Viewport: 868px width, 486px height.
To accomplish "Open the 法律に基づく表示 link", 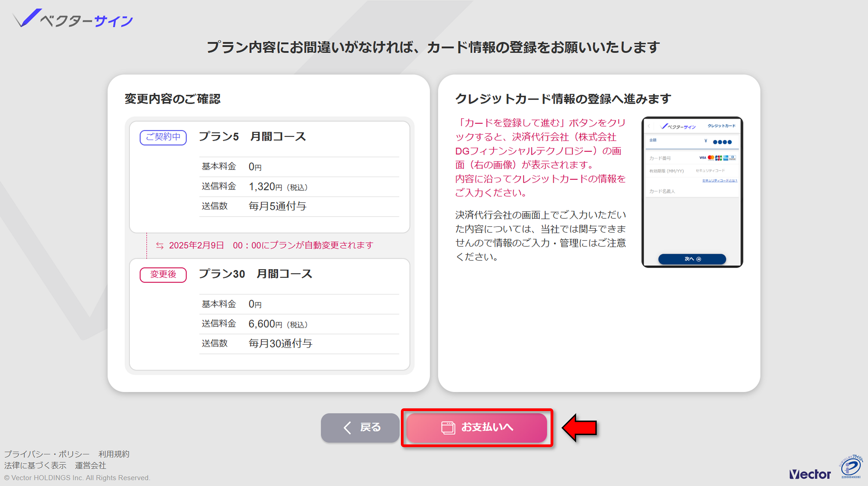I will tap(36, 466).
